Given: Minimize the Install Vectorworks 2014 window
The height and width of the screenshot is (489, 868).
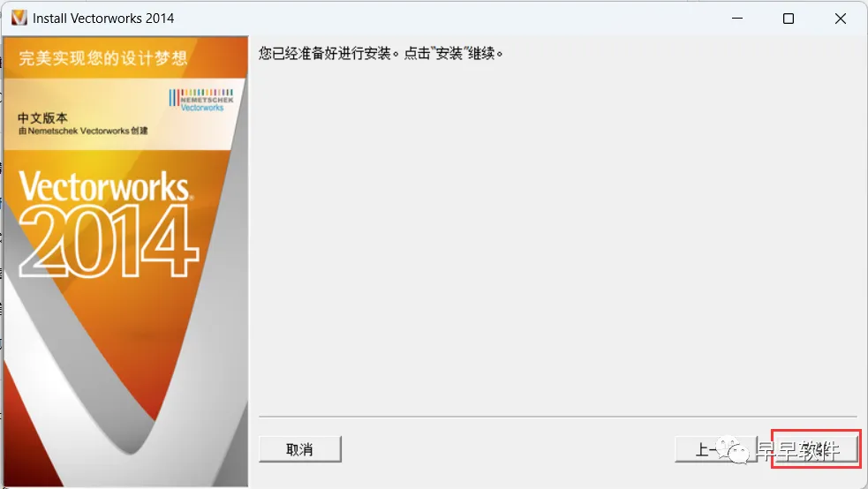Looking at the screenshot, I should (x=736, y=19).
